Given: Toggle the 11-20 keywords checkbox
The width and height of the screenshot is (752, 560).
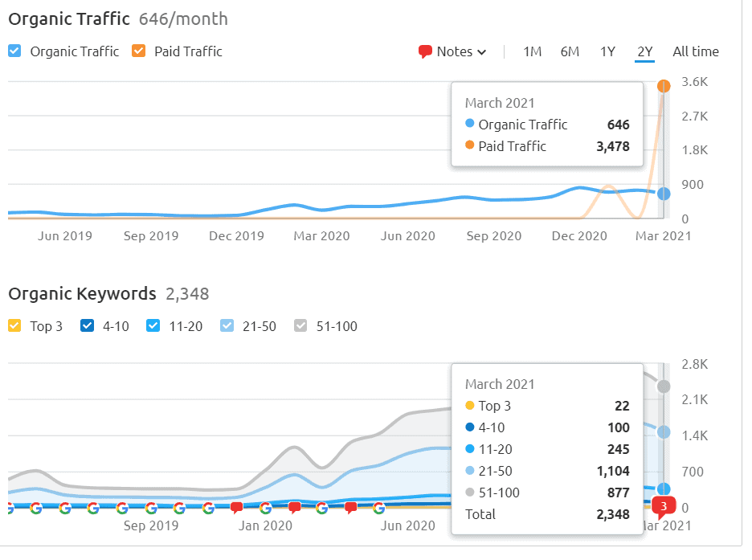Looking at the screenshot, I should (153, 325).
